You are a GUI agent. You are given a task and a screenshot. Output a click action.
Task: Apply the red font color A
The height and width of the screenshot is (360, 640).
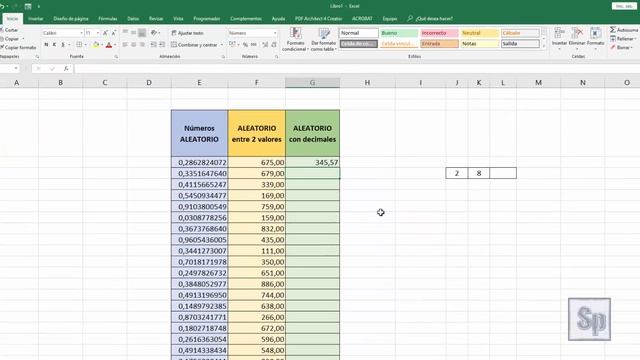(109, 44)
